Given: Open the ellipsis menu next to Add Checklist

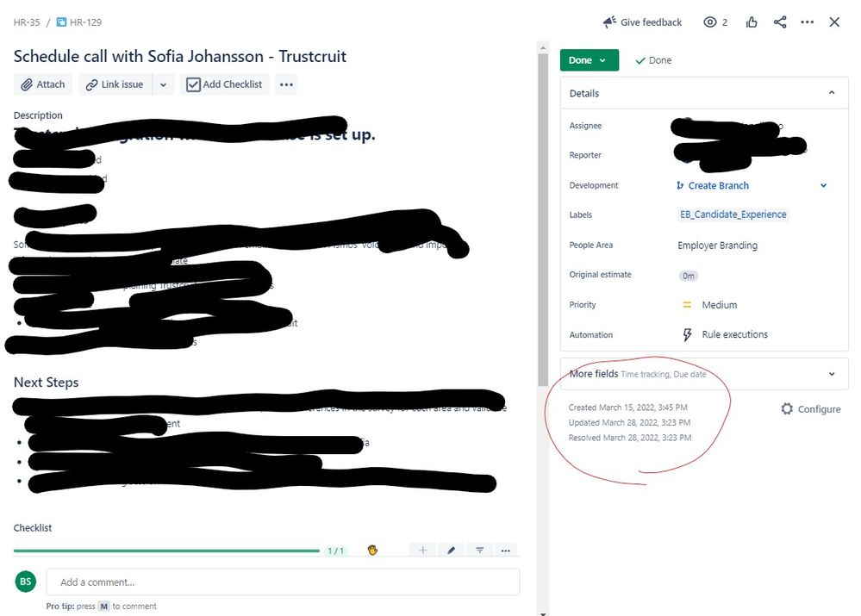Looking at the screenshot, I should click(x=286, y=84).
